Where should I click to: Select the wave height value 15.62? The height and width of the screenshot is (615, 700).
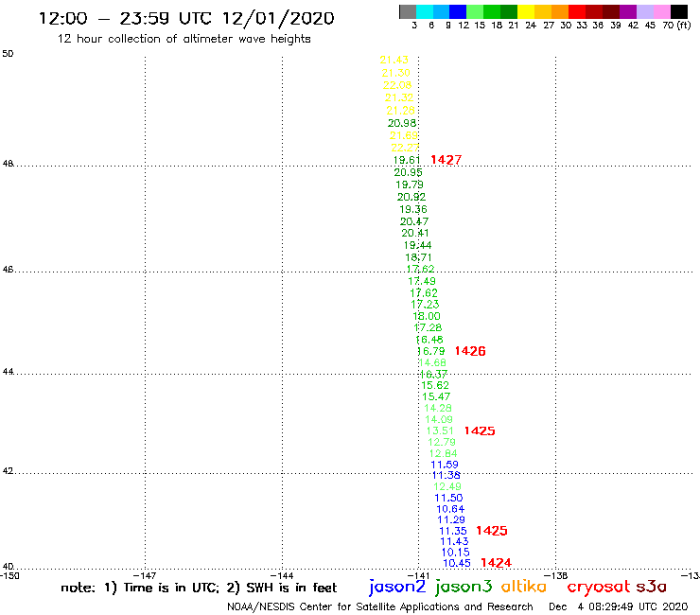click(x=435, y=385)
